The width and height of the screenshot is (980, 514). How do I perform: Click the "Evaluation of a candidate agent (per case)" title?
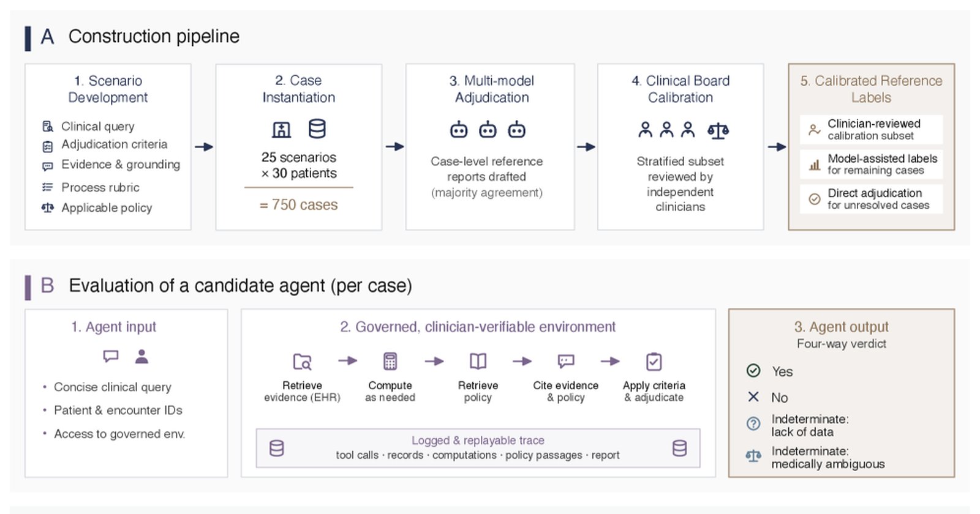(x=240, y=286)
